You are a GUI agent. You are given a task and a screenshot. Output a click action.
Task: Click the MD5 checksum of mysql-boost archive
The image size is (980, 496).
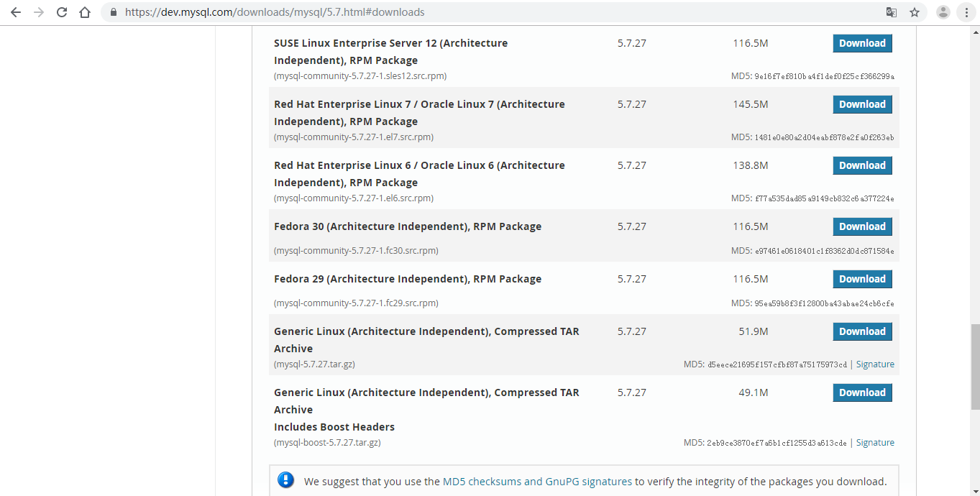pyautogui.click(x=777, y=443)
